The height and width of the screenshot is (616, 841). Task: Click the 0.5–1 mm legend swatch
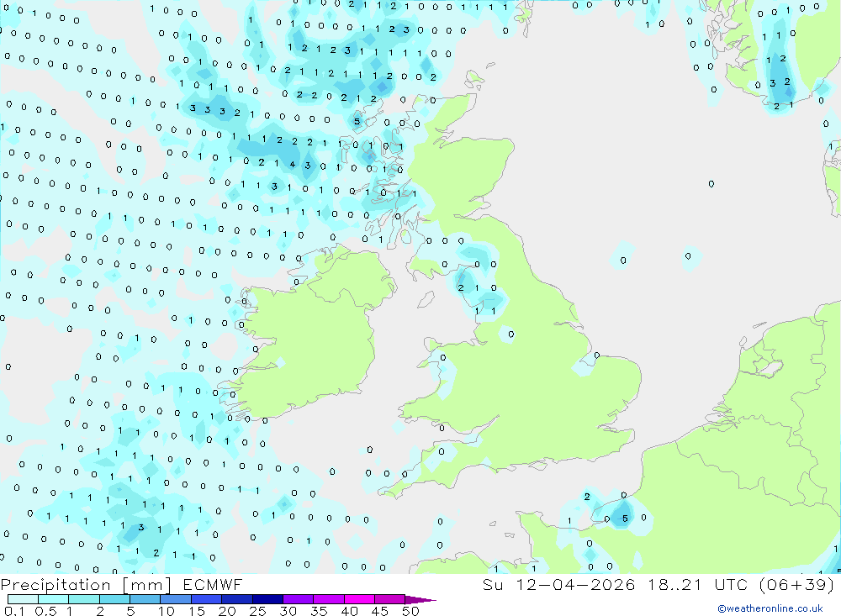54,599
